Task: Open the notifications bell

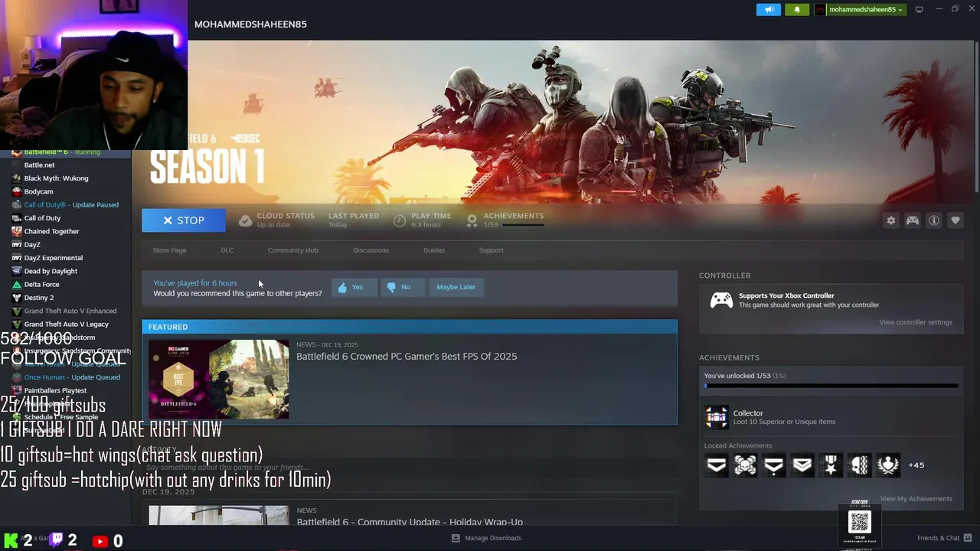Action: pyautogui.click(x=797, y=9)
